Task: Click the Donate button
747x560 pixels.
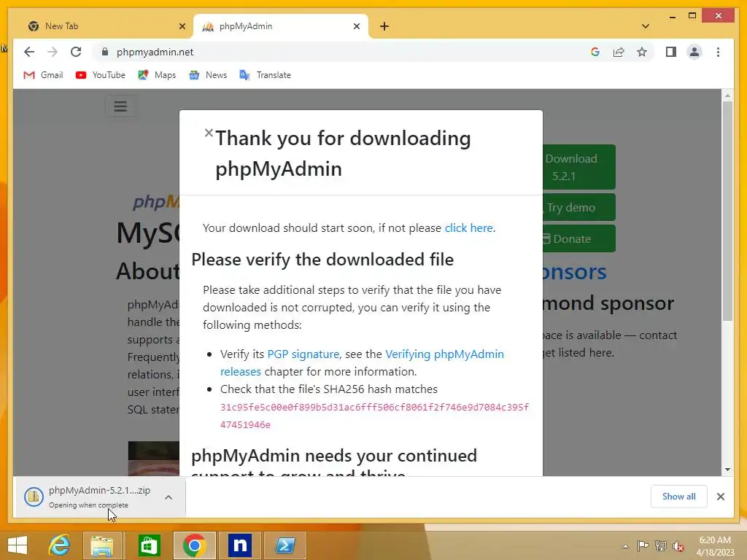Action: 578,238
